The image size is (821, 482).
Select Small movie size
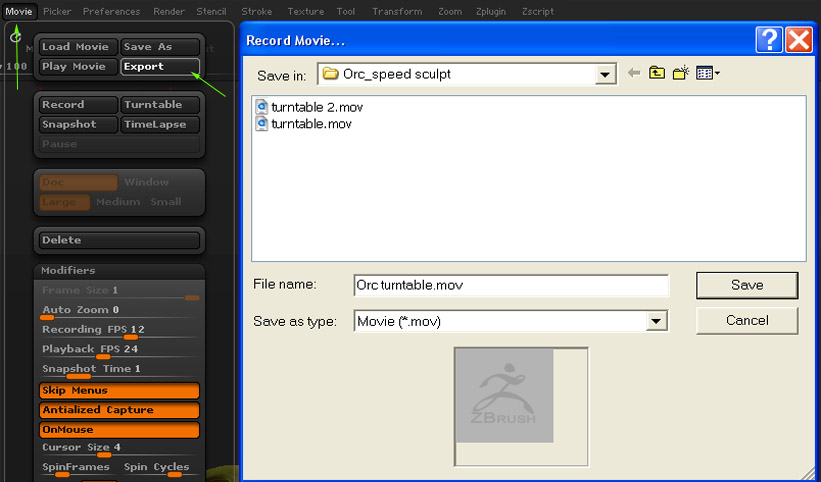click(x=165, y=202)
